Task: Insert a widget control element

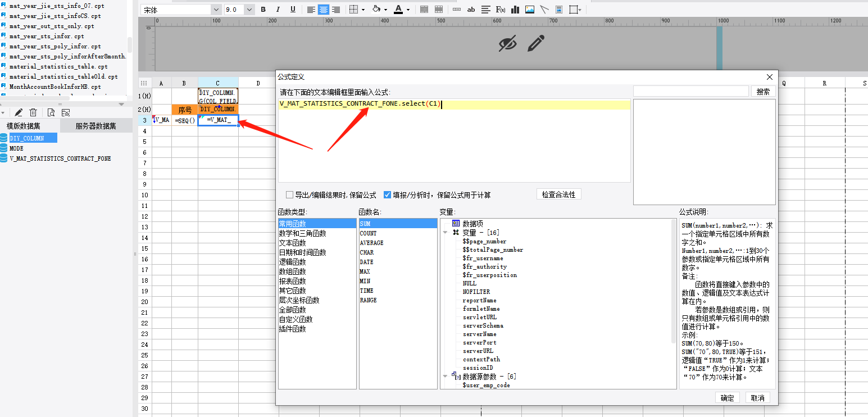Action: tap(457, 10)
